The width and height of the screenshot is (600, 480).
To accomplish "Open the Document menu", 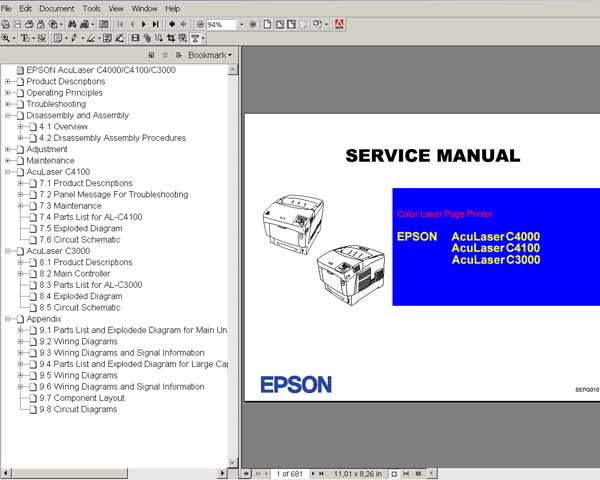I will click(57, 8).
